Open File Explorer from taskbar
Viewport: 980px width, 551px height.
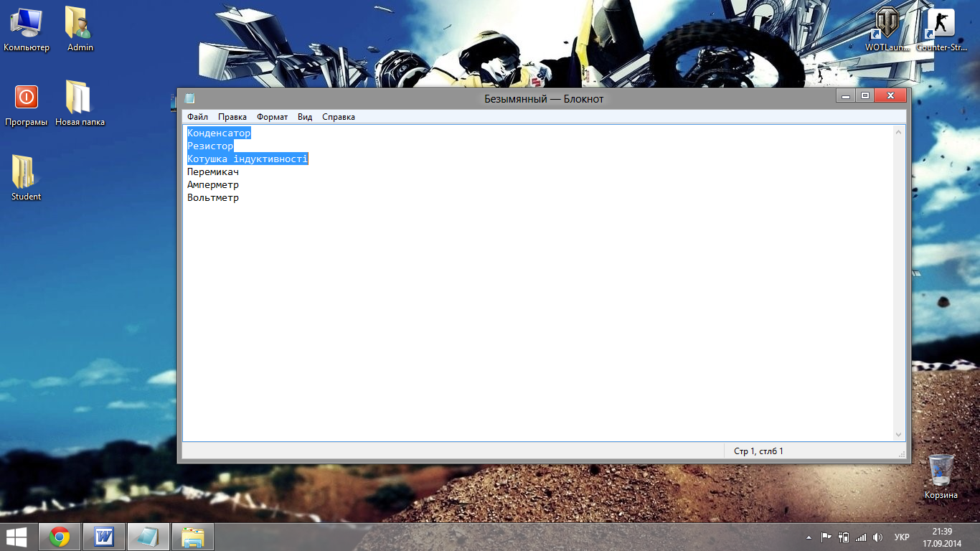[193, 537]
